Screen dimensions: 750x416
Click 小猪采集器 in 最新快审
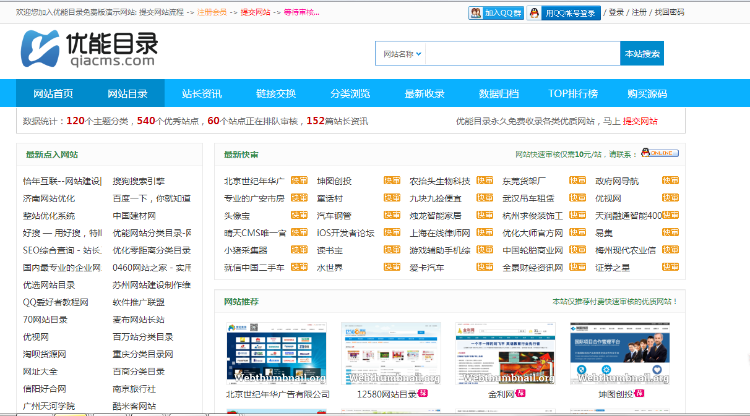[245, 250]
